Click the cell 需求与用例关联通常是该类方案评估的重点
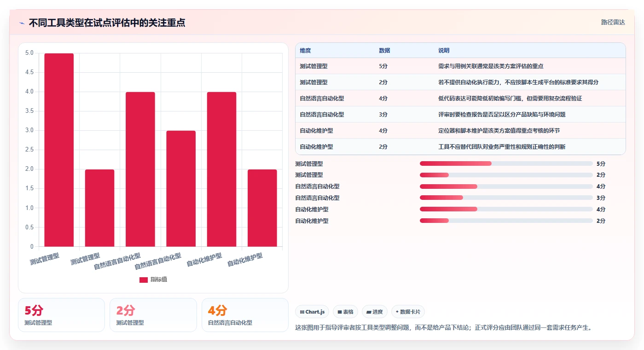Image resolution: width=644 pixels, height=350 pixels. click(x=491, y=66)
